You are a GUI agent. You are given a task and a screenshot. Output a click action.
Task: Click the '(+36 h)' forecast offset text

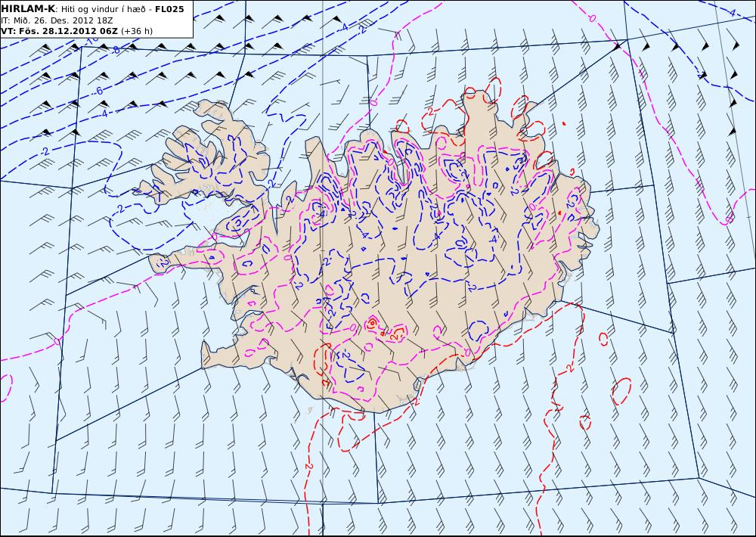click(x=136, y=31)
